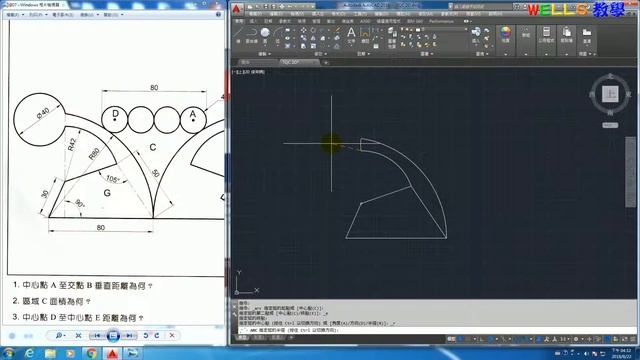
Task: Click the ViewCube top face
Action: coord(611,94)
